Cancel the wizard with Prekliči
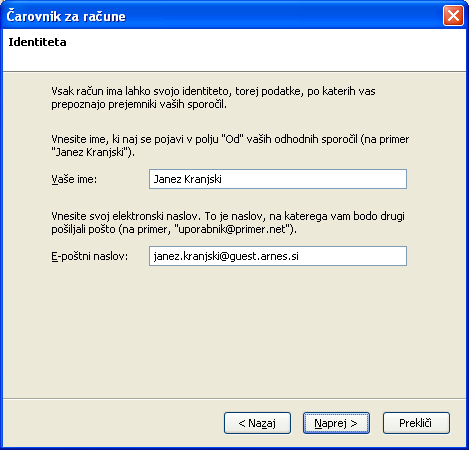Image resolution: width=469 pixels, height=450 pixels. click(x=416, y=423)
